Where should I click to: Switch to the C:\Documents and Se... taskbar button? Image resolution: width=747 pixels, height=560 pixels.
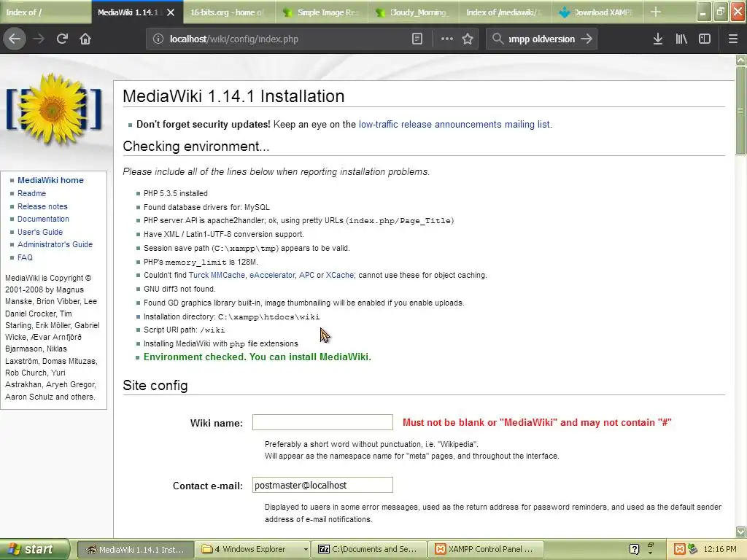pos(369,550)
